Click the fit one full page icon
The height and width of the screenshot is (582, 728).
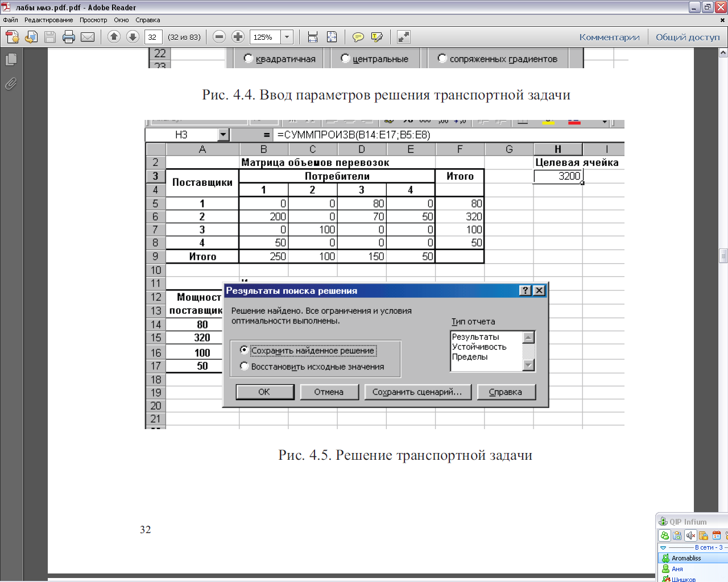332,37
